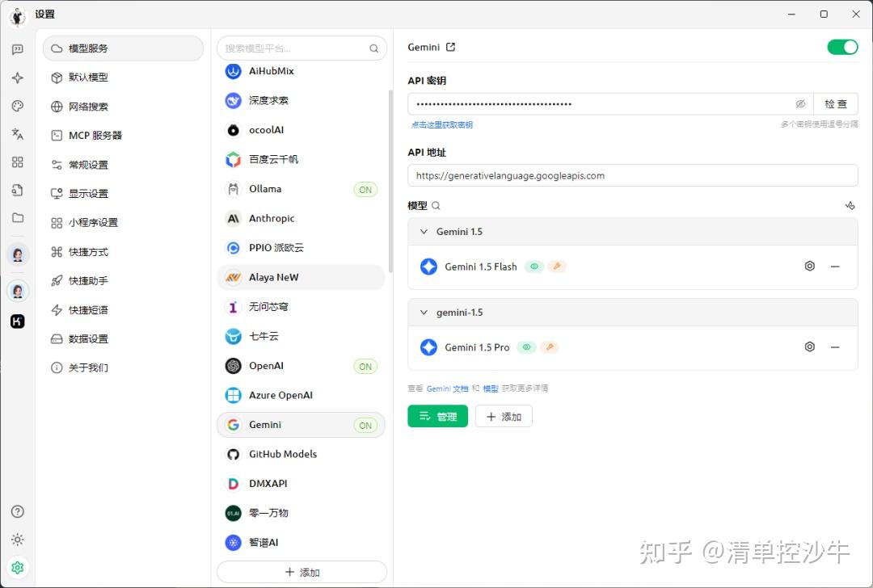
Task: Select 智谱AI provider
Action: (301, 543)
